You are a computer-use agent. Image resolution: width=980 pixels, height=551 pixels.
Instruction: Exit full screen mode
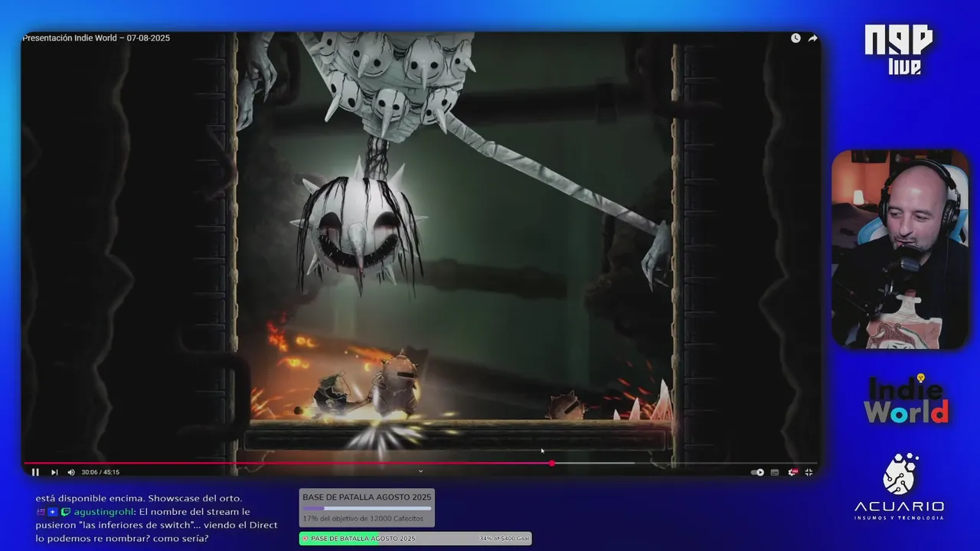(x=808, y=472)
